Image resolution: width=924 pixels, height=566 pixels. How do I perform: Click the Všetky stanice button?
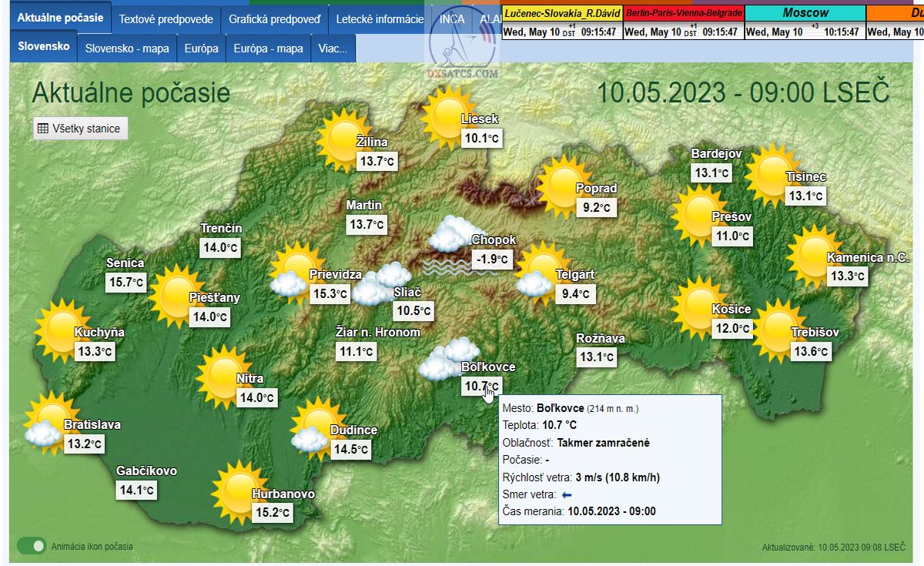tap(80, 129)
